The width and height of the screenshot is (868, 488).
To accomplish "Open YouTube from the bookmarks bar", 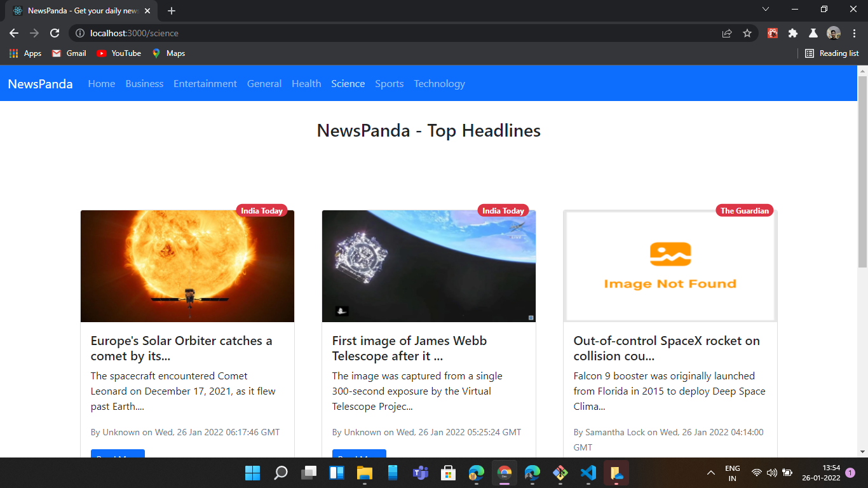I will coord(118,53).
